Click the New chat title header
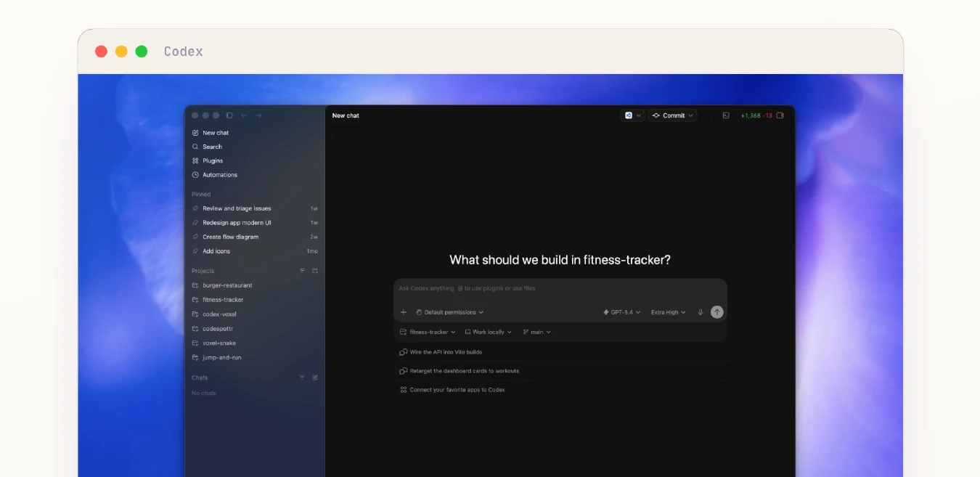This screenshot has height=477, width=980. point(346,115)
